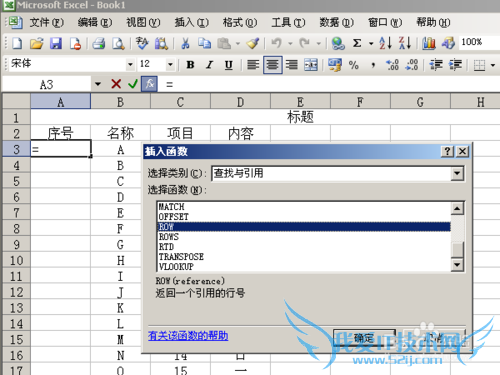This screenshot has height=375, width=500.
Task: Toggle italic formatting
Action: point(209,65)
